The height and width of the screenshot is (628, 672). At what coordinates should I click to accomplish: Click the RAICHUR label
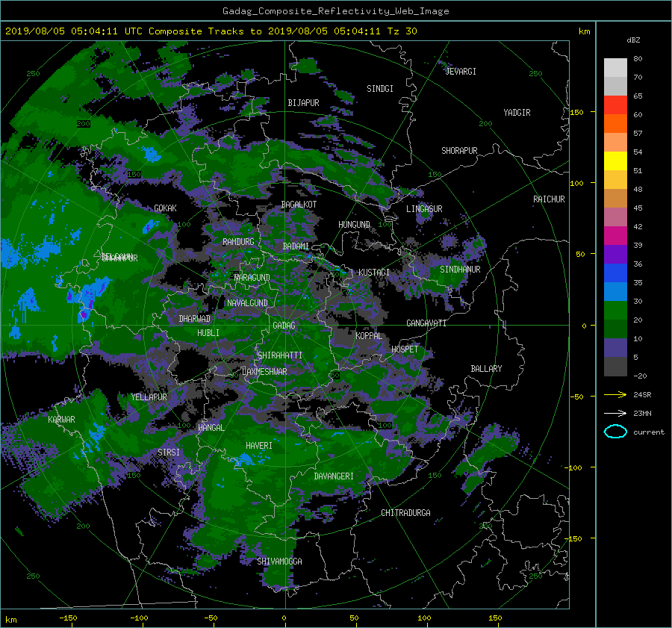pyautogui.click(x=549, y=199)
